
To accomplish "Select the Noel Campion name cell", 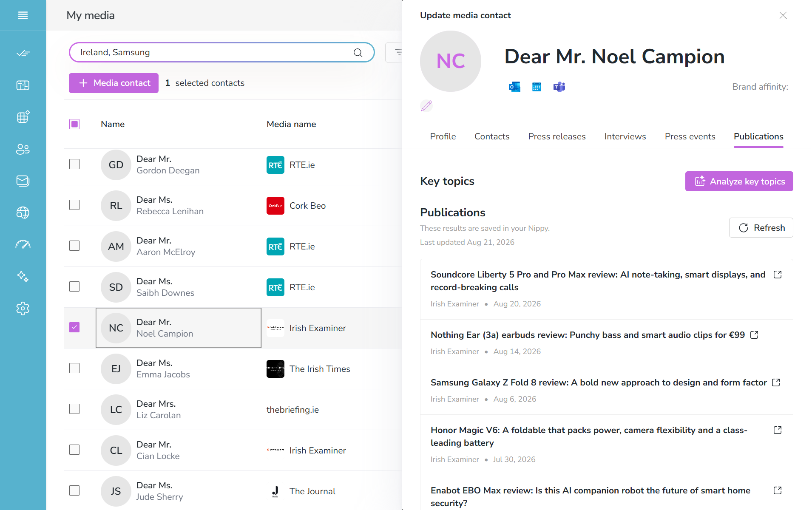I will 179,328.
